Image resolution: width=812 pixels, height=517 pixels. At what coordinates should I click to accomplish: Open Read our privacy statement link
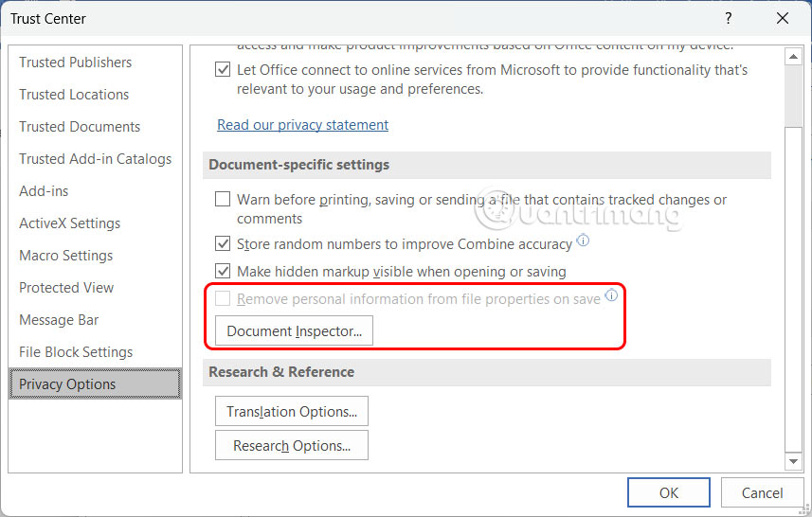point(302,125)
